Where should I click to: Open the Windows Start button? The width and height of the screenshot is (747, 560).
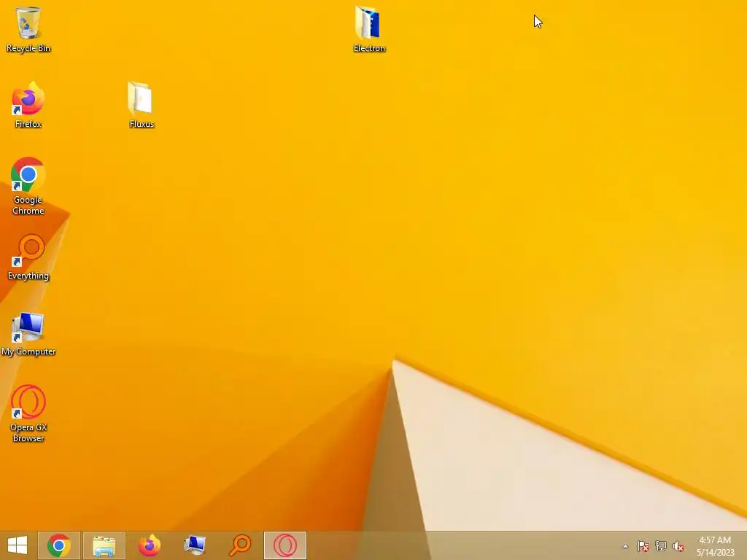pos(18,545)
